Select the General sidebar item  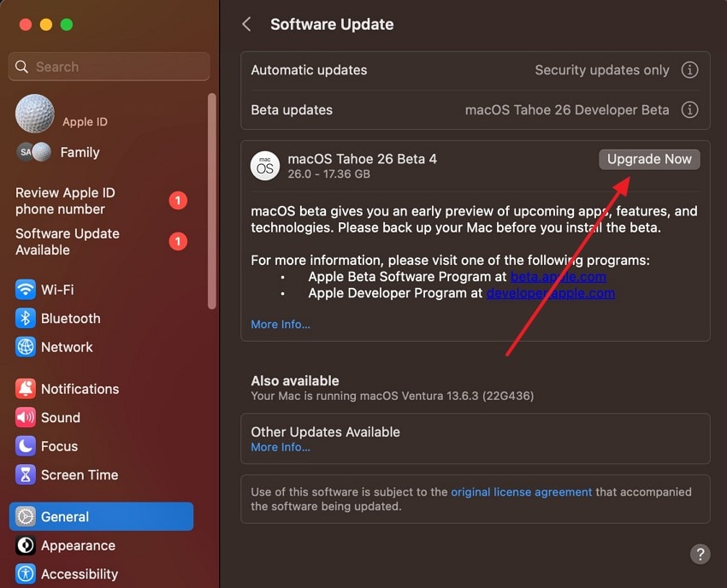pos(101,517)
